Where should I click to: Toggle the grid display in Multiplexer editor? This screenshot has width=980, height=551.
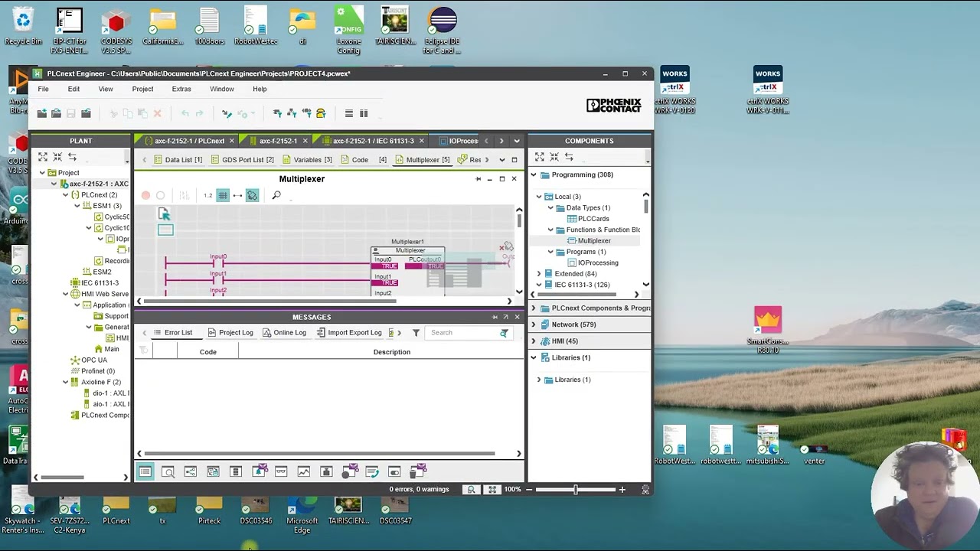tap(223, 196)
